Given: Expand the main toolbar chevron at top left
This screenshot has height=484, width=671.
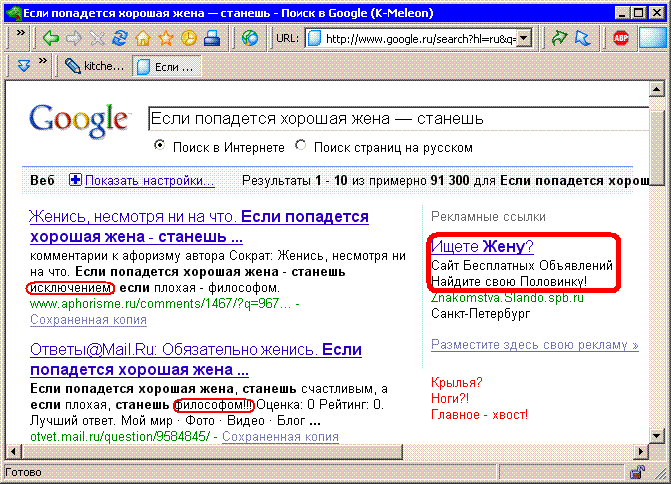Looking at the screenshot, I should tap(20, 33).
